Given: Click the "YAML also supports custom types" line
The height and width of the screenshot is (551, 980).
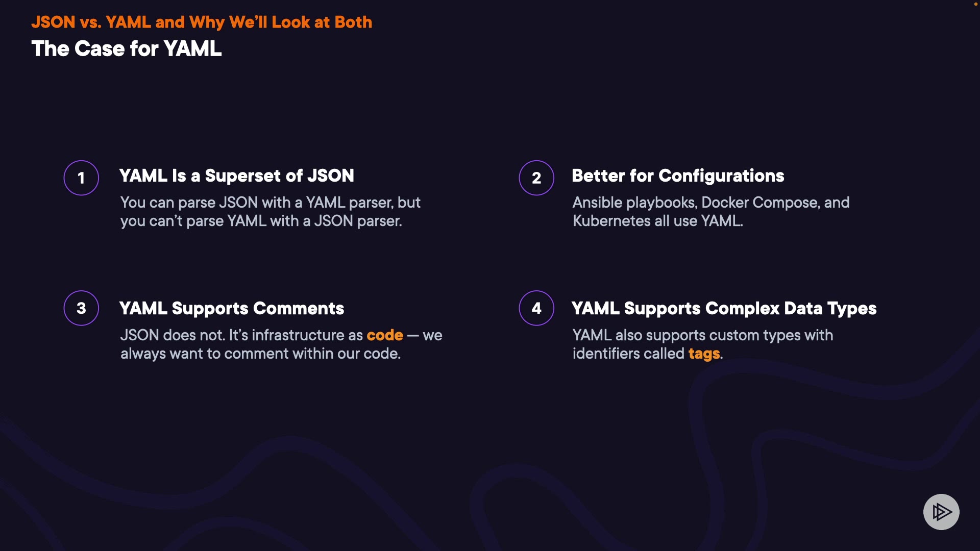Looking at the screenshot, I should (702, 335).
